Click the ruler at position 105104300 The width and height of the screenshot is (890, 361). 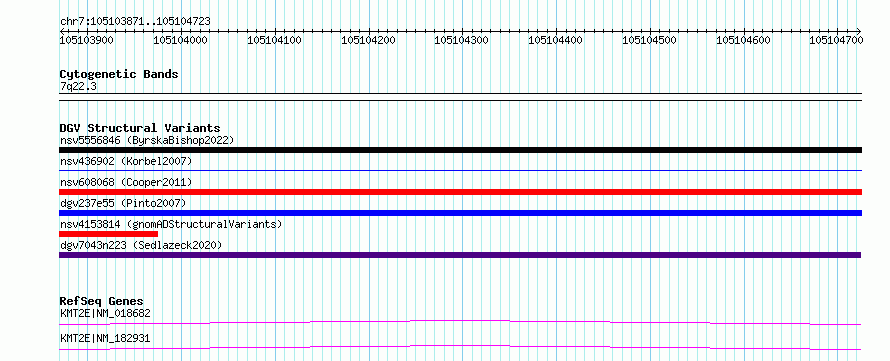pos(461,39)
